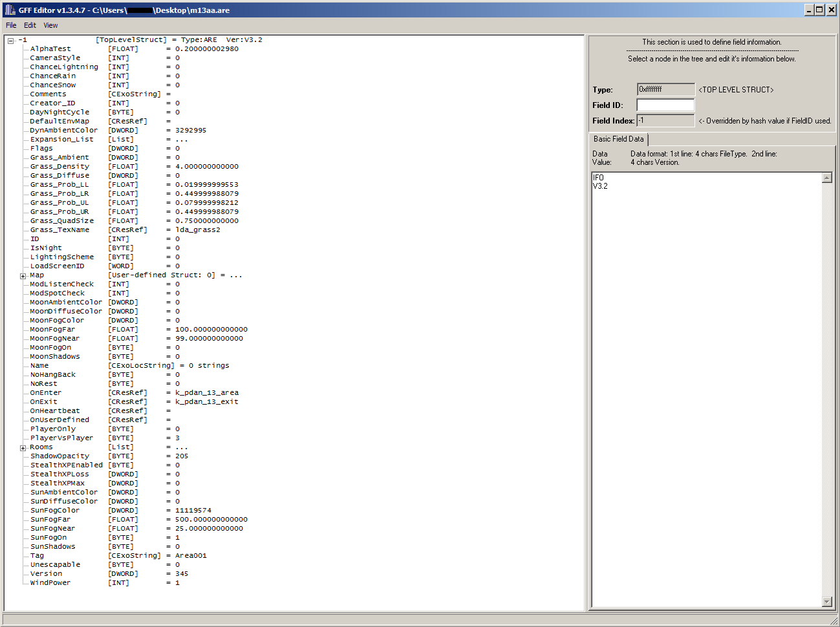The height and width of the screenshot is (627, 840).
Task: Expand the Map struct node
Action: click(23, 276)
